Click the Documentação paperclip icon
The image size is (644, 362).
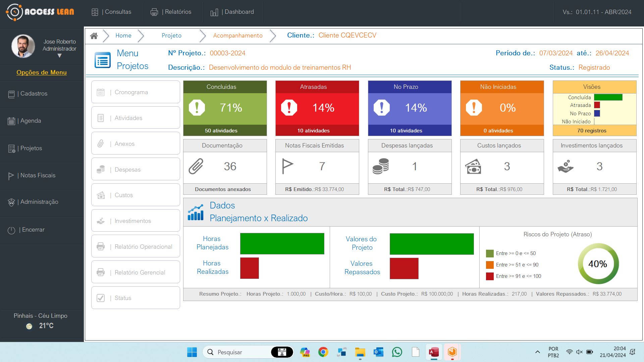coord(196,167)
